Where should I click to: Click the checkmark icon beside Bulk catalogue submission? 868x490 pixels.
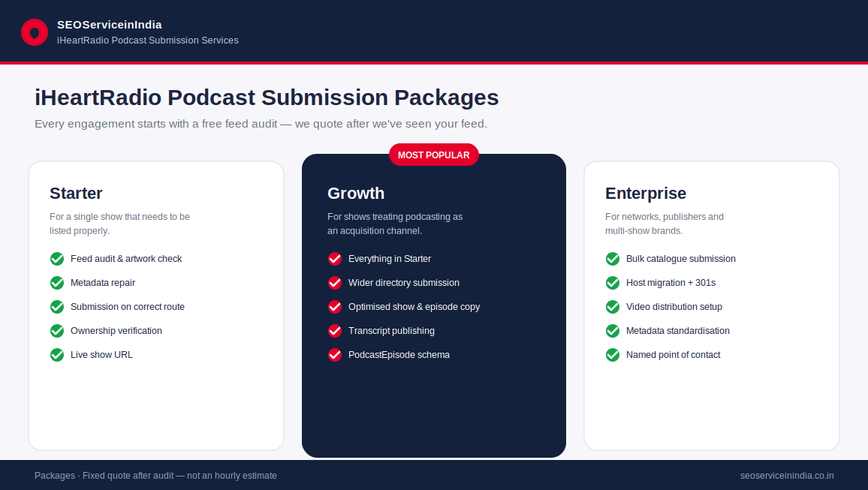point(613,259)
